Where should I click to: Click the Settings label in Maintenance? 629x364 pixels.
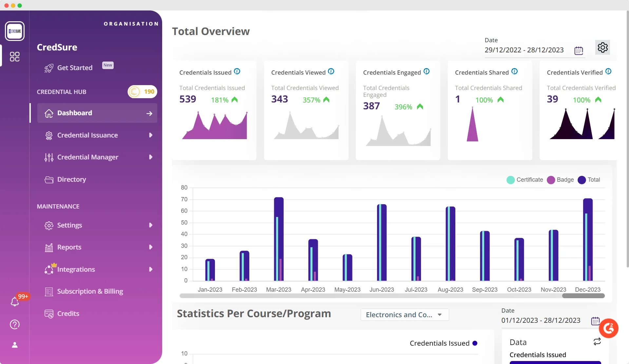pos(69,225)
